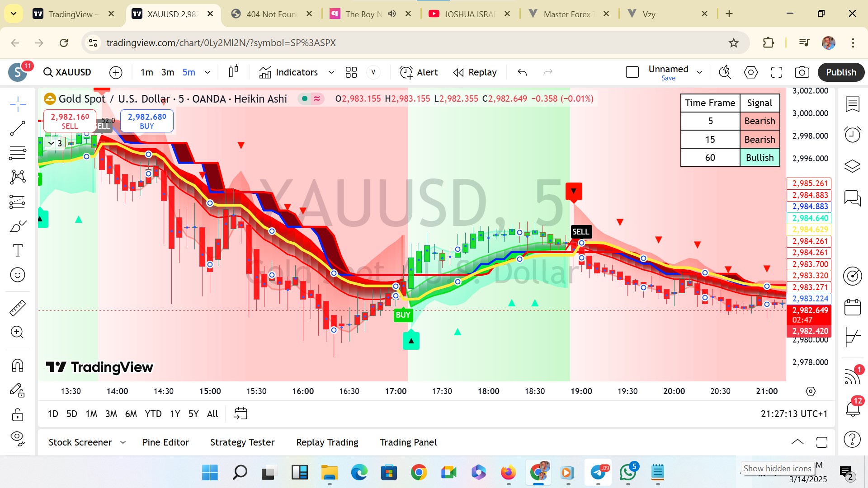The image size is (868, 488).
Task: Open the economic calendar panel
Action: [852, 307]
